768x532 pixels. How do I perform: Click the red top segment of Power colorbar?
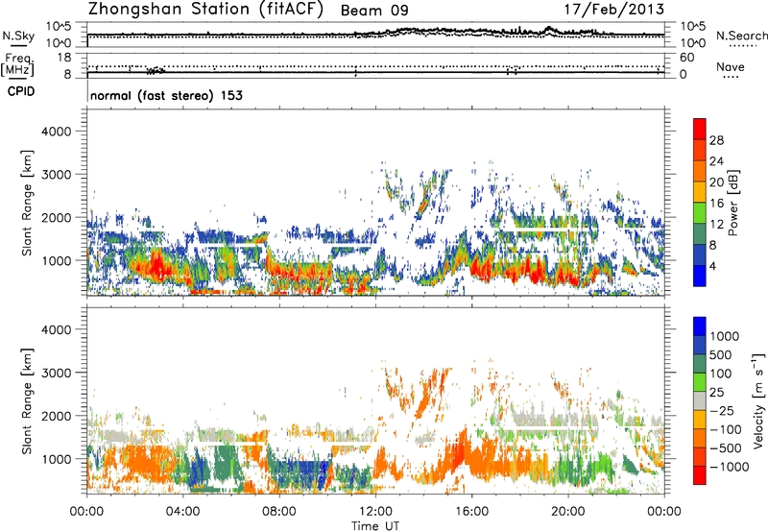coord(700,129)
